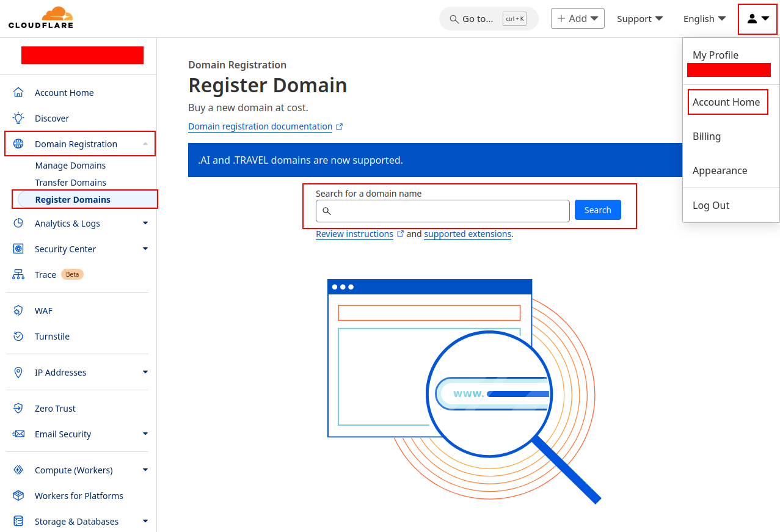780x532 pixels.
Task: Click the domain name search input field
Action: [x=443, y=211]
